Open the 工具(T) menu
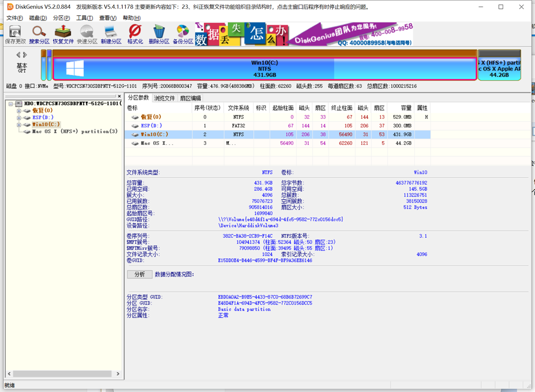This screenshot has height=392, width=535. click(85, 18)
